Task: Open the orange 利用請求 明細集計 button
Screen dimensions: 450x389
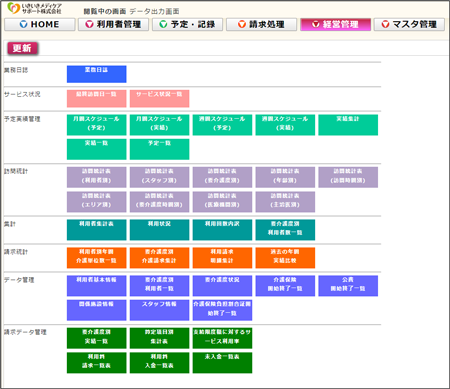Action: [222, 258]
